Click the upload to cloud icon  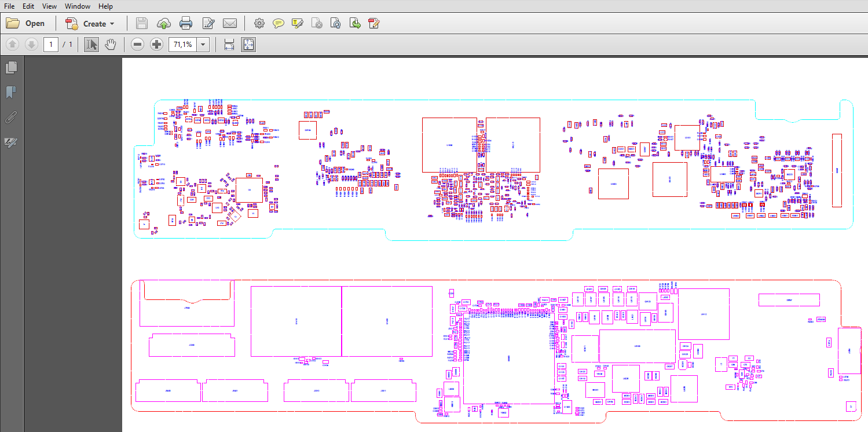(164, 24)
